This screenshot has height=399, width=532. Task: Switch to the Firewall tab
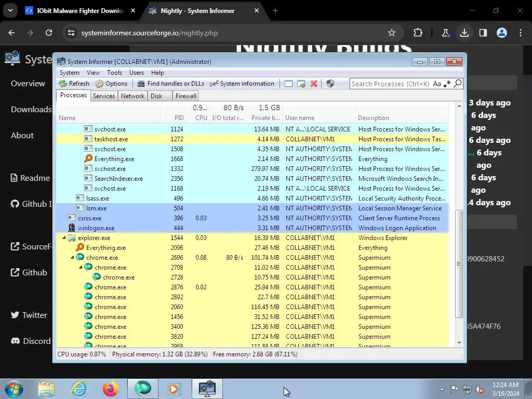point(185,96)
